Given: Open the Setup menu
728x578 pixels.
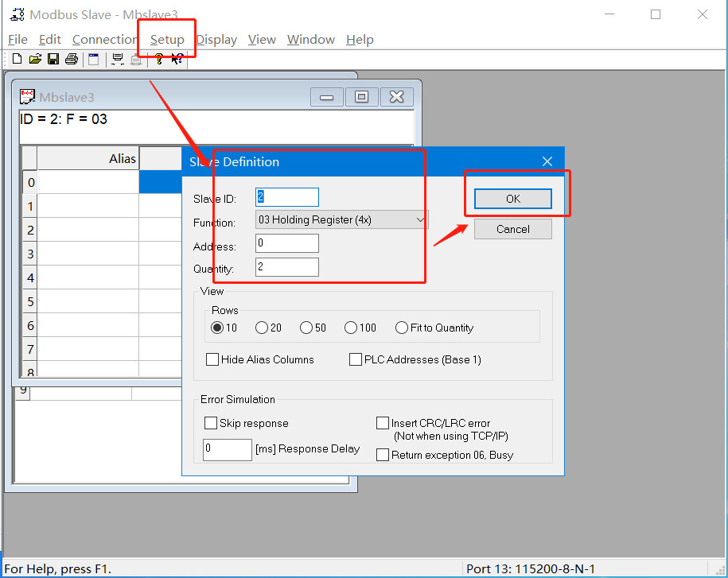Looking at the screenshot, I should click(x=167, y=40).
